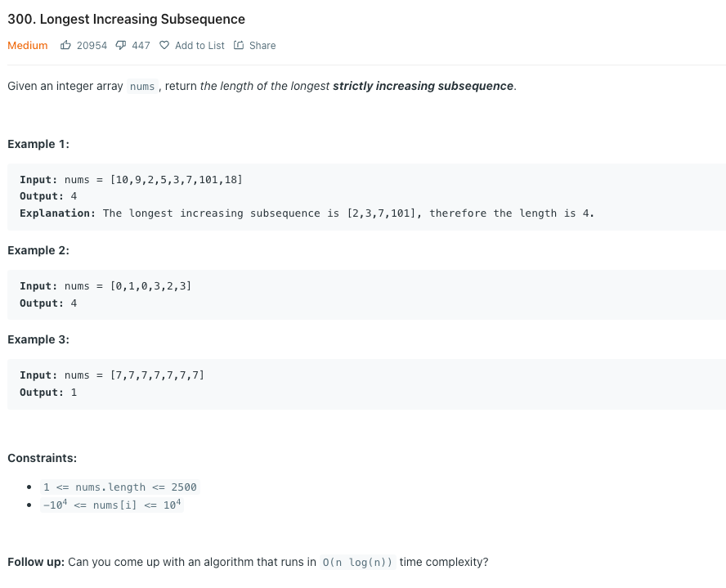Screen dimensions: 726x588
Task: Click the thumbs-down dislike icon
Action: pyautogui.click(x=121, y=45)
